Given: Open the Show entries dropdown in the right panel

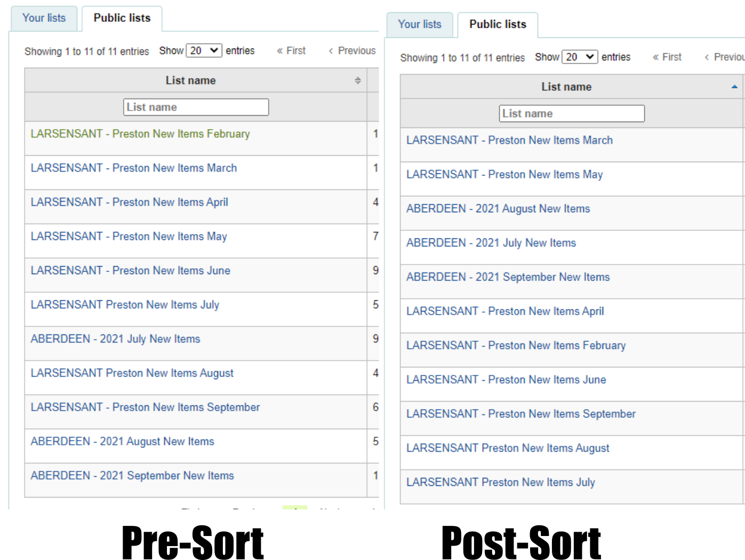Looking at the screenshot, I should tap(579, 57).
